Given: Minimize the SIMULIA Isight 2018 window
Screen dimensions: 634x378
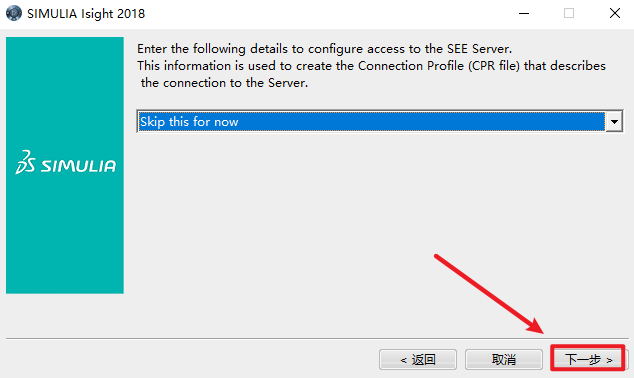Looking at the screenshot, I should [x=524, y=13].
